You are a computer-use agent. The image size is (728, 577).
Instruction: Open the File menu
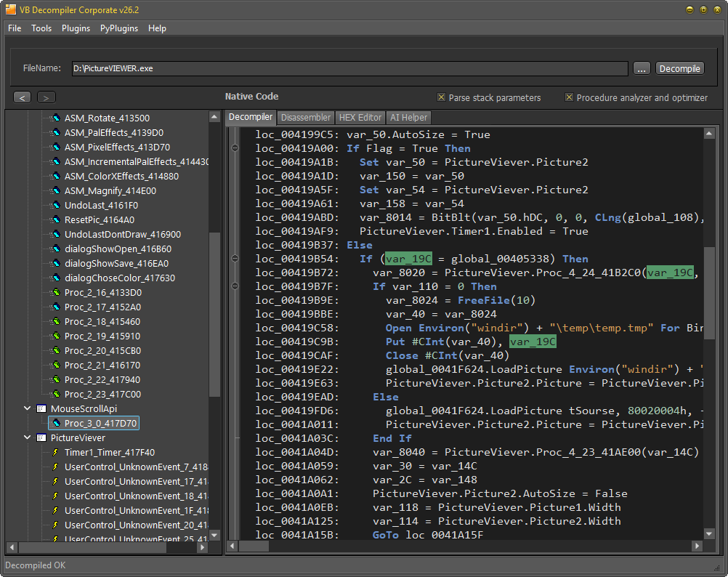pos(15,28)
